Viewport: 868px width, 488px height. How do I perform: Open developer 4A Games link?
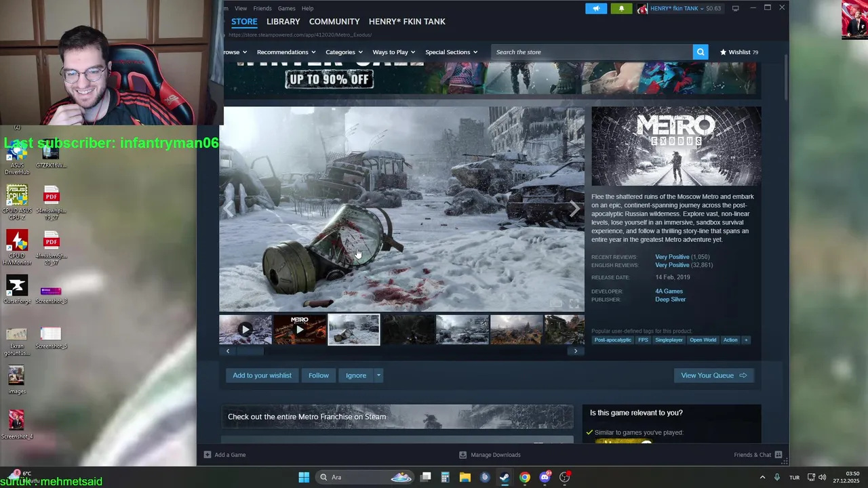669,291
